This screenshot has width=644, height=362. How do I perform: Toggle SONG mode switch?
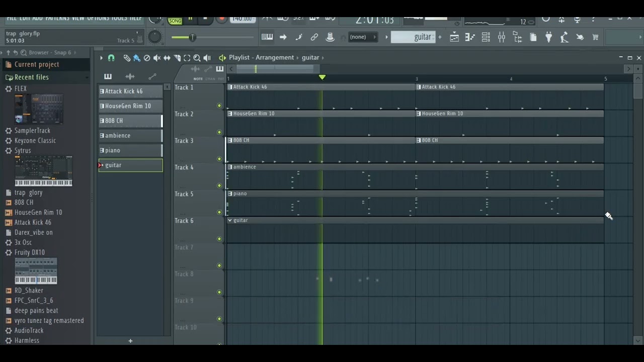175,21
